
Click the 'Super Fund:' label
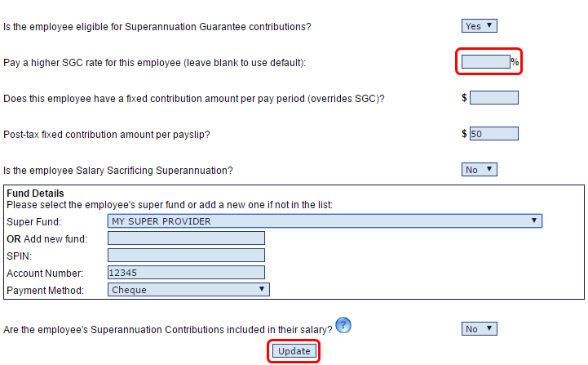coord(33,222)
